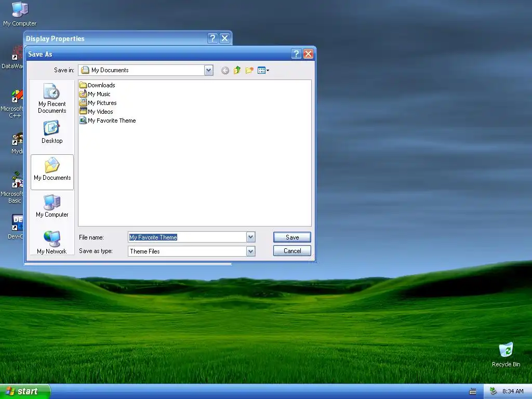
Task: Select the My Favorite Theme file
Action: (x=108, y=121)
